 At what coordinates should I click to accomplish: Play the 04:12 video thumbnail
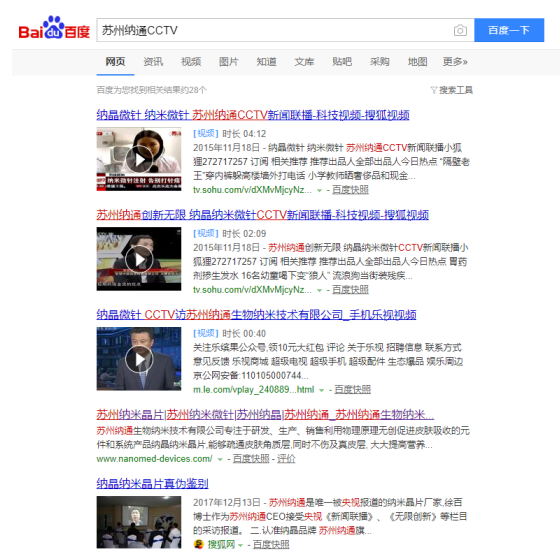click(139, 159)
